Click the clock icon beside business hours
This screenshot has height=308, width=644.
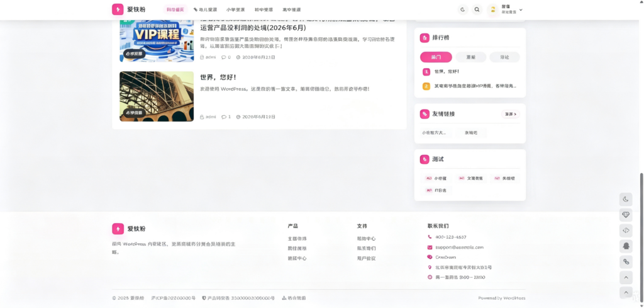[x=430, y=277]
